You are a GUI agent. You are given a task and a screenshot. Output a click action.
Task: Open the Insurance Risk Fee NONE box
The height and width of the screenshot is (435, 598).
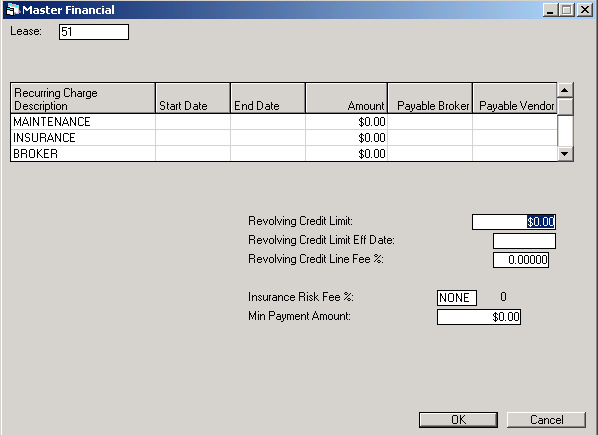click(x=457, y=298)
